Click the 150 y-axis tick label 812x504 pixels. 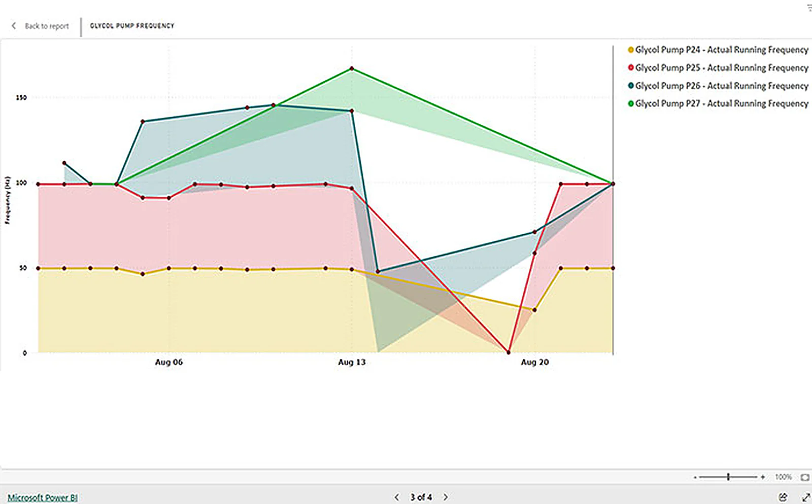point(21,97)
